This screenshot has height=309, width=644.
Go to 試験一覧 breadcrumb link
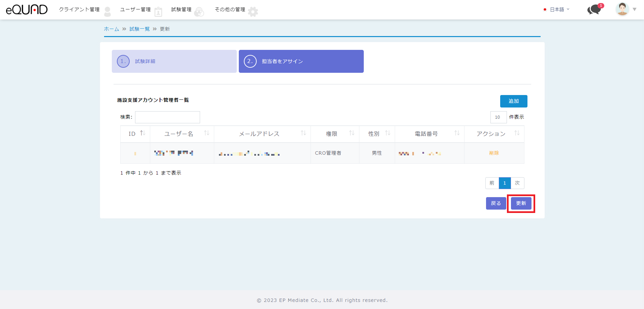pos(139,29)
